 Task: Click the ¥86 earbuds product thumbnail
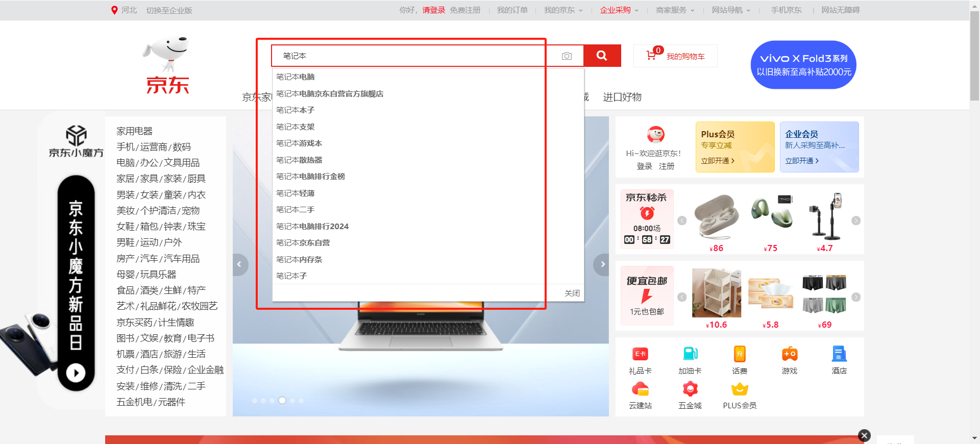point(717,217)
